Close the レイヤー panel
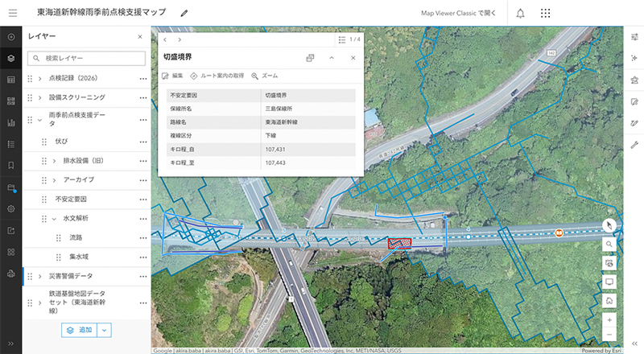The image size is (644, 354). (140, 36)
